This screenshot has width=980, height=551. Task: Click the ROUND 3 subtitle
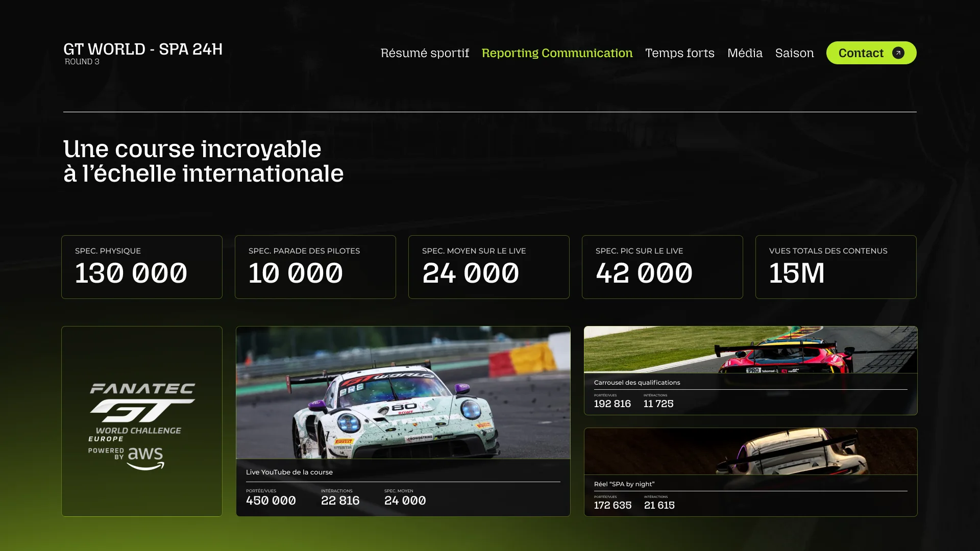[x=82, y=62]
